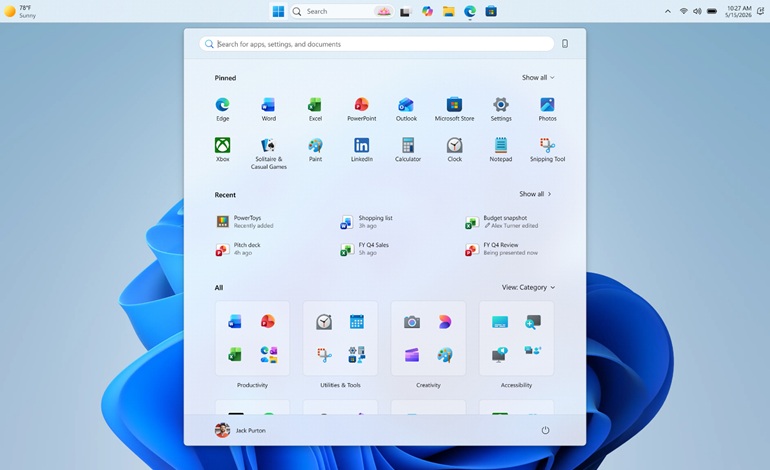Image resolution: width=770 pixels, height=470 pixels.
Task: Open Excel in the Pinned section
Action: tap(315, 109)
